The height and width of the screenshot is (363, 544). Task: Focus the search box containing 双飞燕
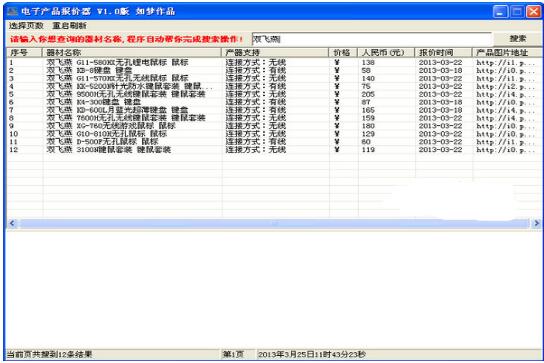point(372,39)
